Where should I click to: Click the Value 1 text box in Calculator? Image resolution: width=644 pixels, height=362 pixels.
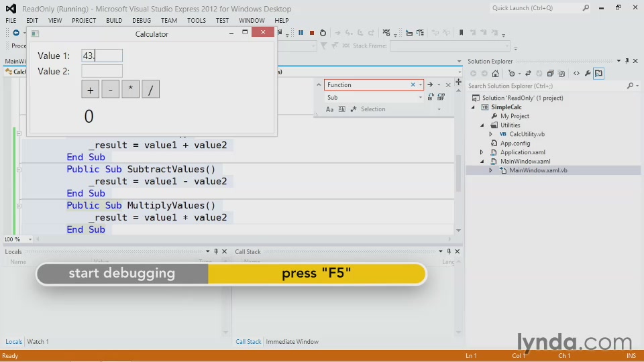click(x=102, y=56)
